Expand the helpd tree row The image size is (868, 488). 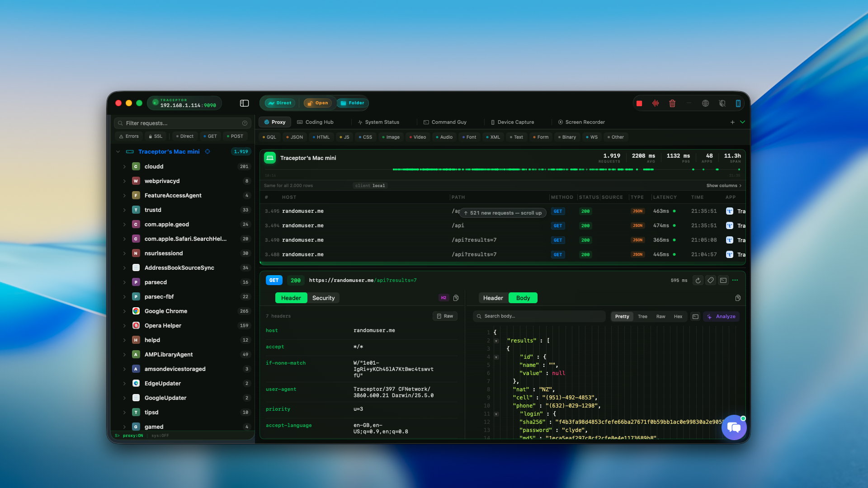coord(124,340)
